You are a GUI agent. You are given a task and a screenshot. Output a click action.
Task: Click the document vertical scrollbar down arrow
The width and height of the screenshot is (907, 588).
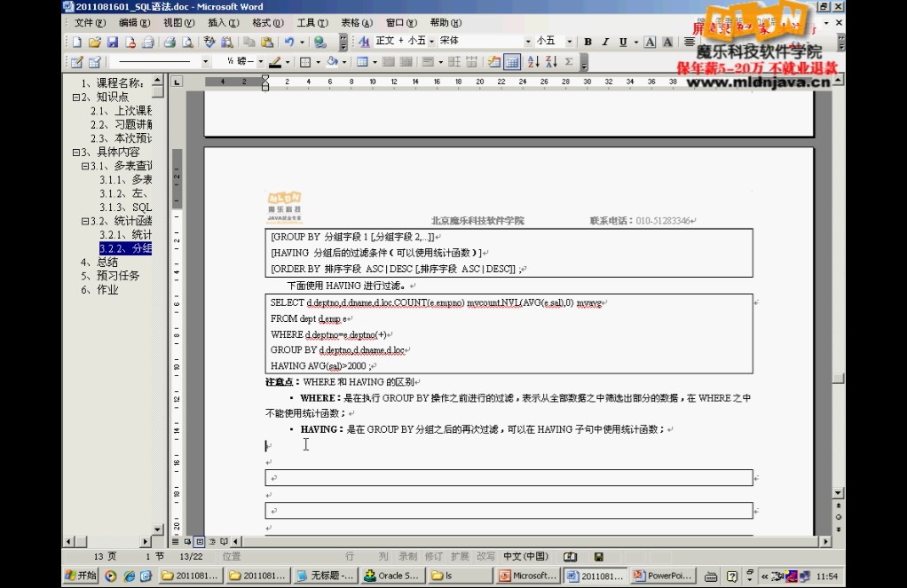pyautogui.click(x=838, y=493)
